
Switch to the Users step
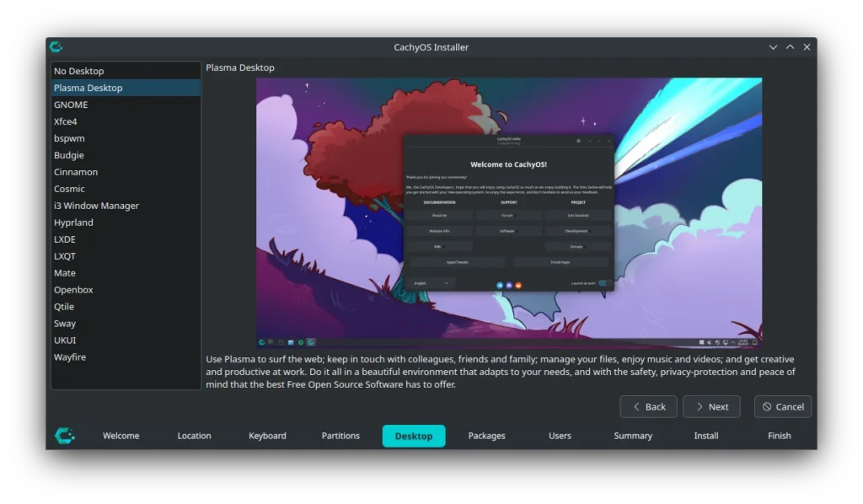coord(560,436)
